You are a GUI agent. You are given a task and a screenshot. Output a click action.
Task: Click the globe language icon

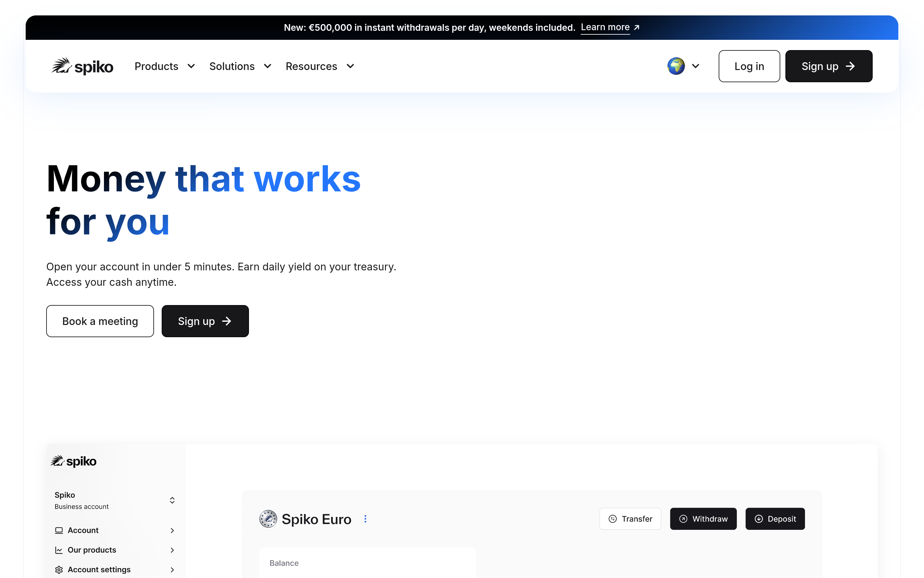(x=676, y=66)
